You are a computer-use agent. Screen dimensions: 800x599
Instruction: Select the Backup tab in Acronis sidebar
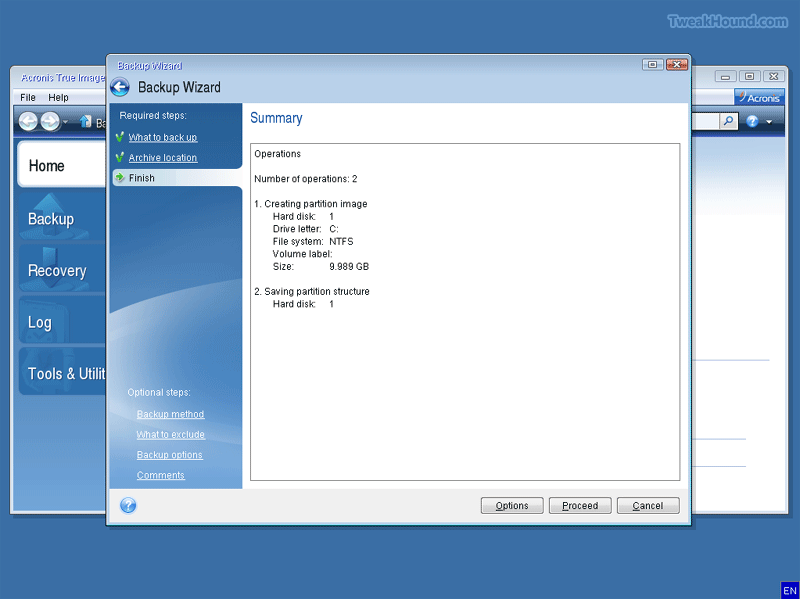62,218
